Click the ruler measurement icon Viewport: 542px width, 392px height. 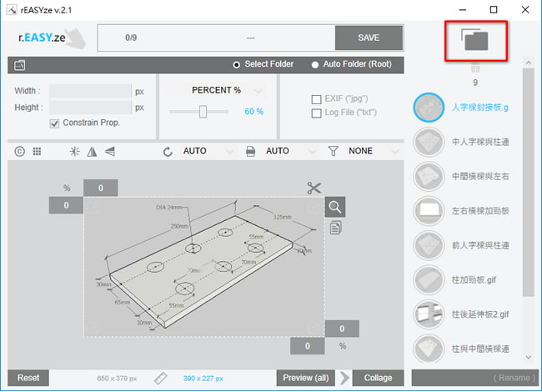[x=160, y=378]
